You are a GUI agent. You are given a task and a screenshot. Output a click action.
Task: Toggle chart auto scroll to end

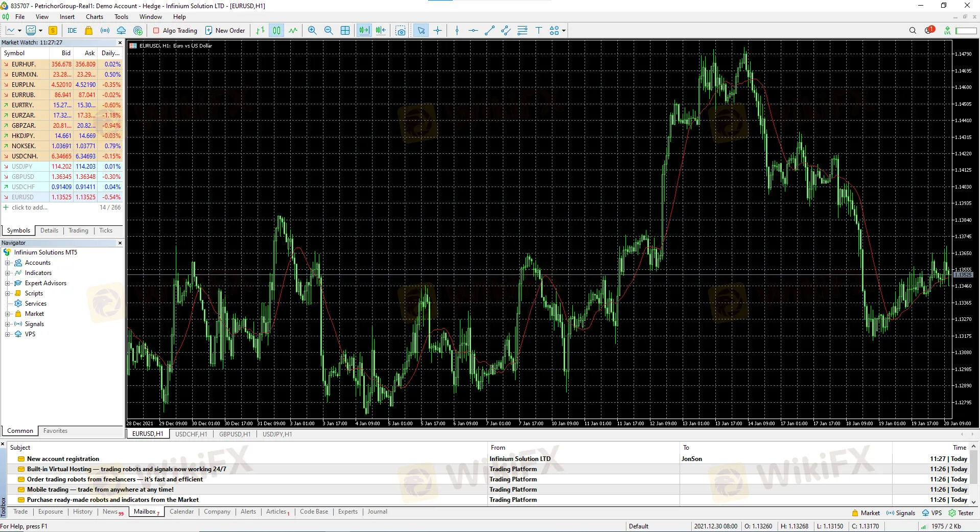364,31
